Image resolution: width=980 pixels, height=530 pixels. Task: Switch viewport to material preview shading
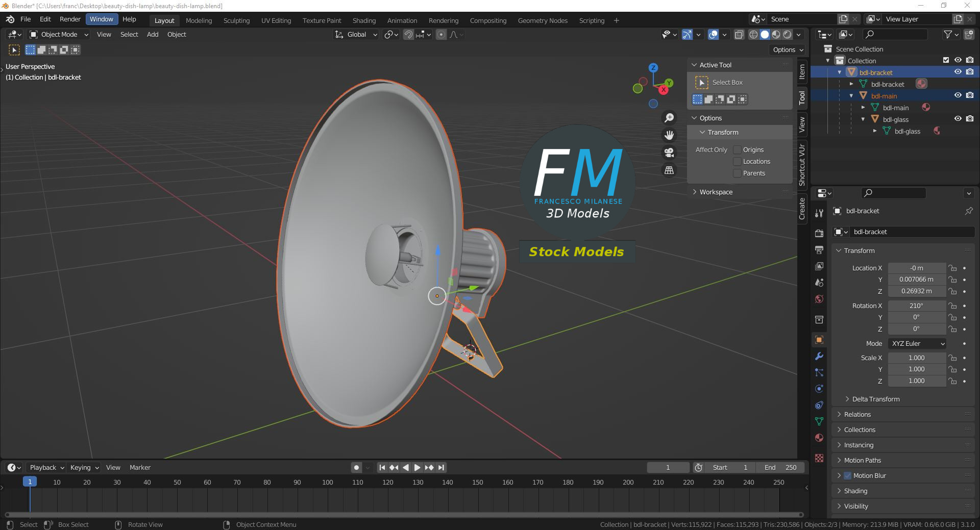coord(776,35)
